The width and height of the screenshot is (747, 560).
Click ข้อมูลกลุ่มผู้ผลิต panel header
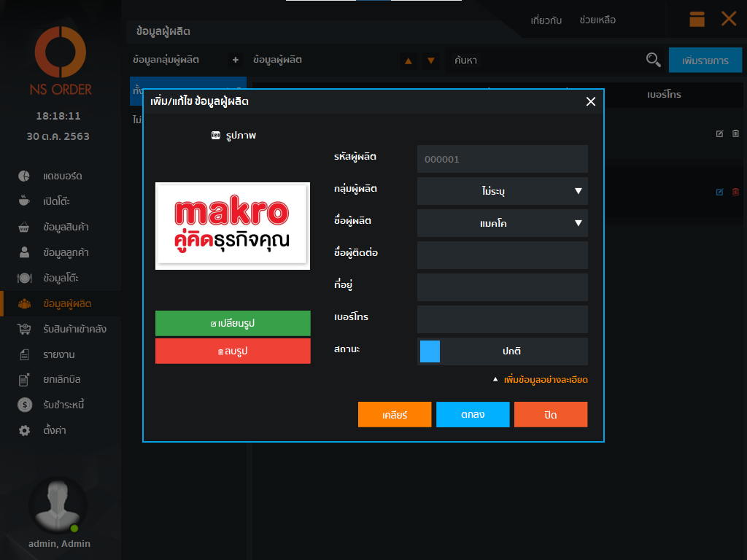166,60
